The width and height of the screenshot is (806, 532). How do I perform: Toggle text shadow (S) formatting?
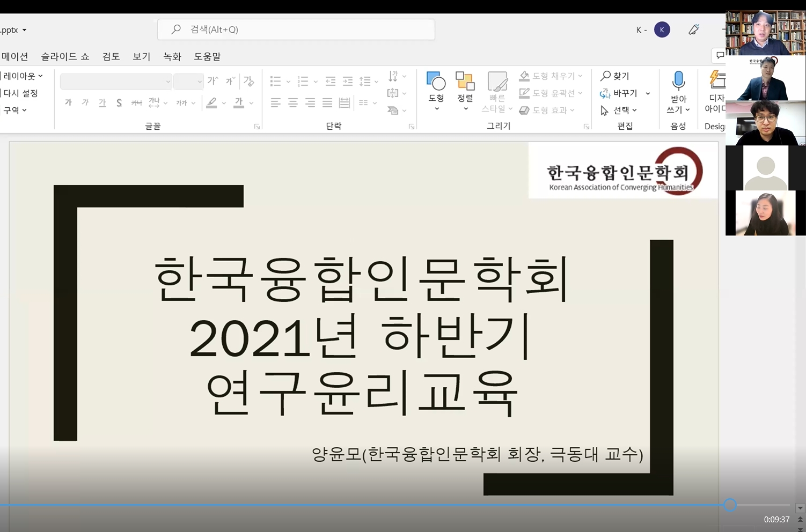point(119,102)
